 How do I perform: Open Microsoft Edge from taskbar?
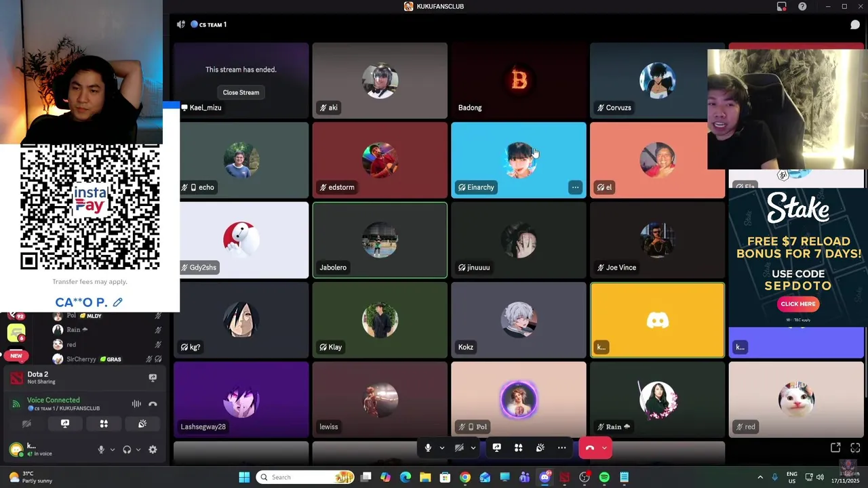point(406,477)
